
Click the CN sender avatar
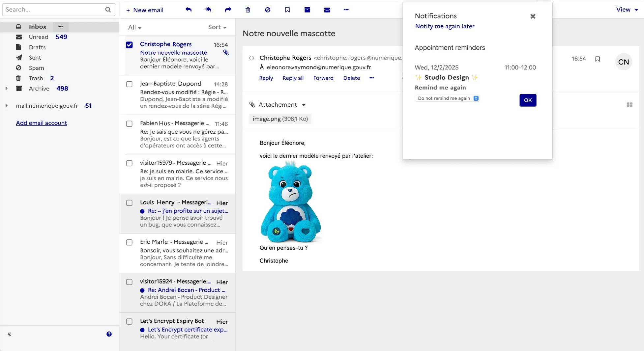coord(624,62)
